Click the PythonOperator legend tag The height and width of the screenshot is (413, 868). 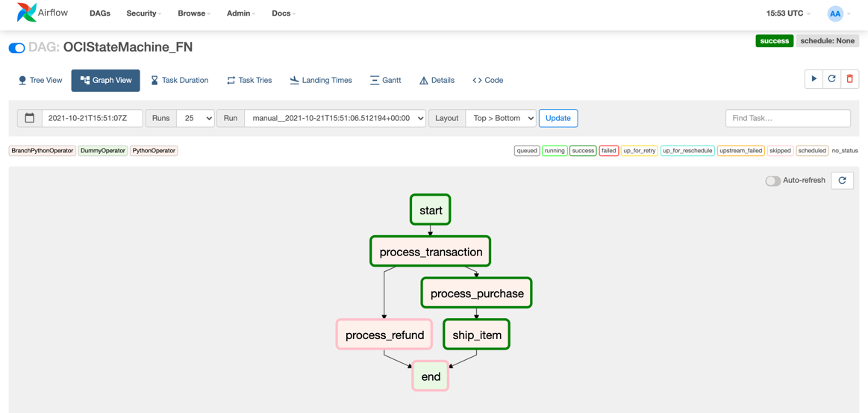[154, 151]
